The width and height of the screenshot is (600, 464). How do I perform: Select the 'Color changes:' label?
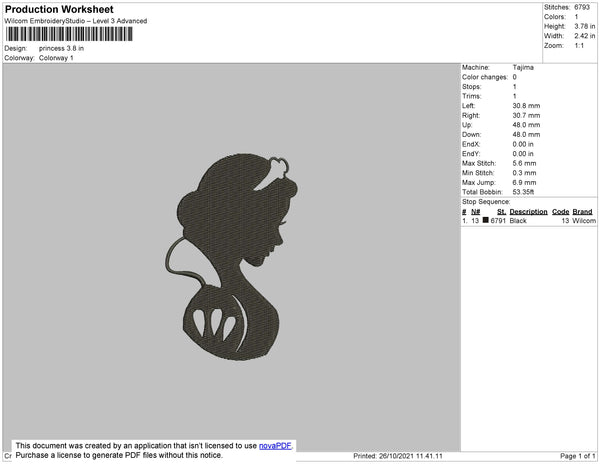[x=485, y=77]
